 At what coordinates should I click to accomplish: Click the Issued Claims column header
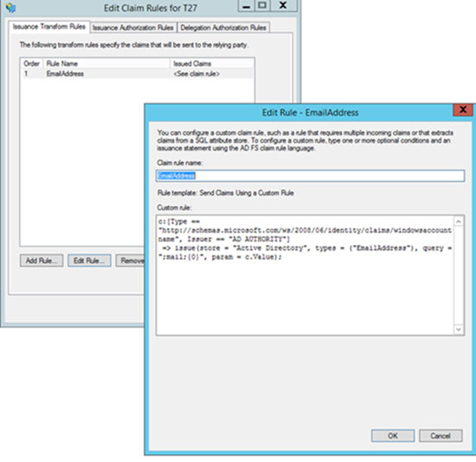212,64
